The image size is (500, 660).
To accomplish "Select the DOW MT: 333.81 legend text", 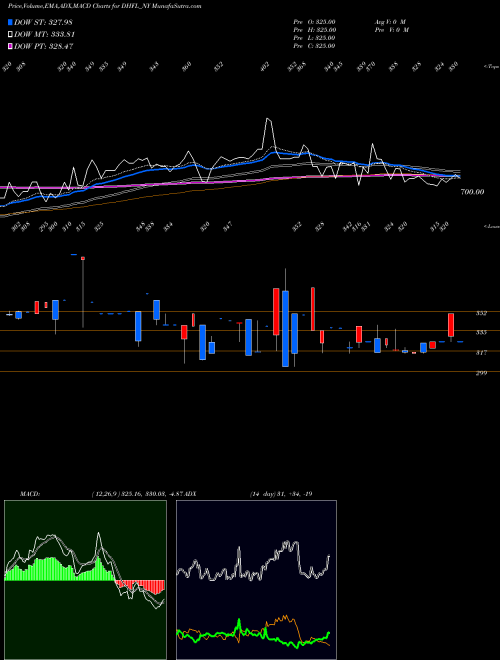I will (x=44, y=35).
